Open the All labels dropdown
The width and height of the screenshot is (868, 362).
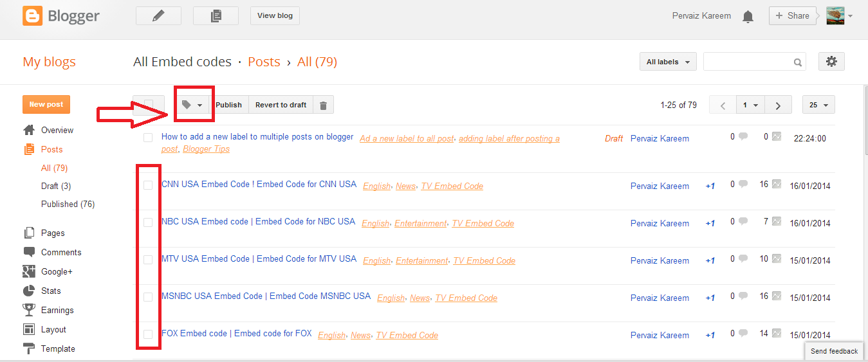[x=668, y=62]
